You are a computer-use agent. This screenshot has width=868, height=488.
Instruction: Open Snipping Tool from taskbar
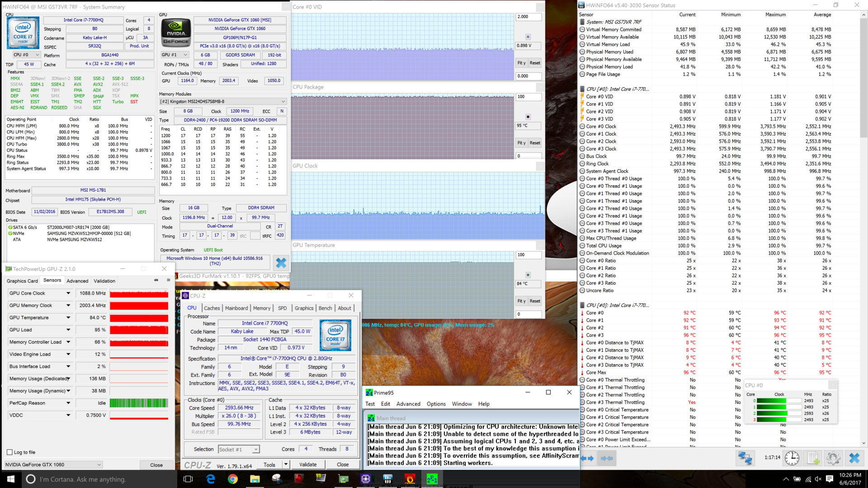click(277, 479)
